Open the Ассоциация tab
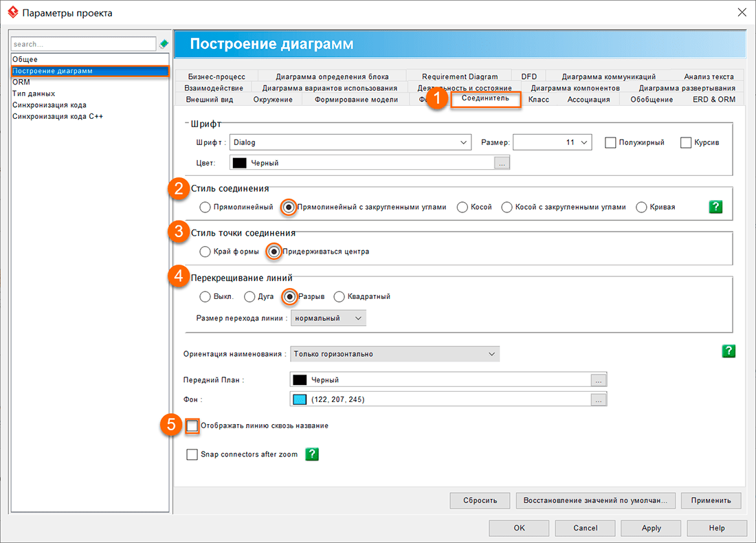 pos(588,100)
